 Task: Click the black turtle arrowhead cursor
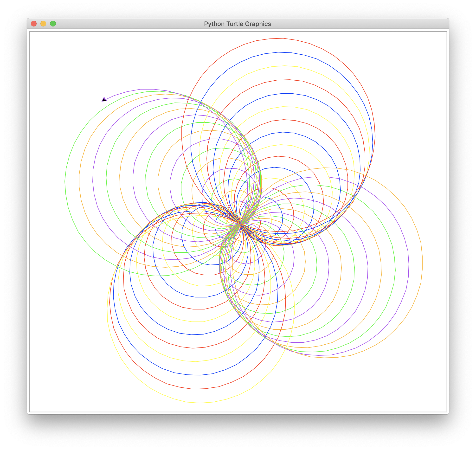pyautogui.click(x=104, y=99)
